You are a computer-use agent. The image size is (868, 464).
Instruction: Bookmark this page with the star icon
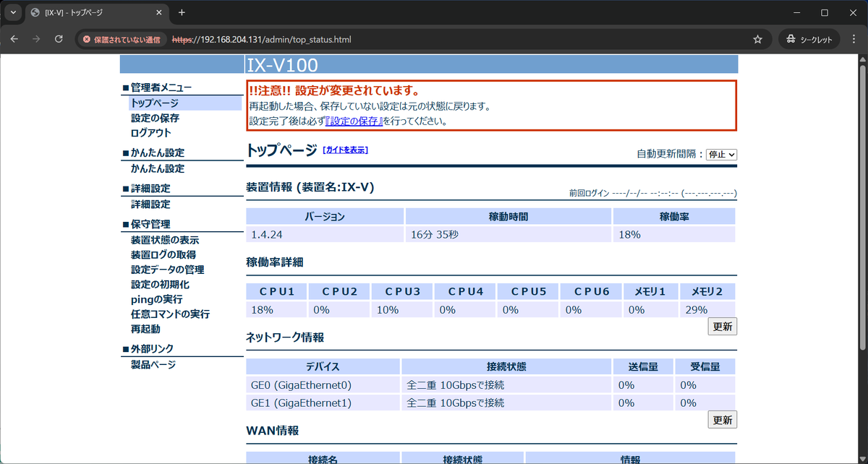point(757,40)
